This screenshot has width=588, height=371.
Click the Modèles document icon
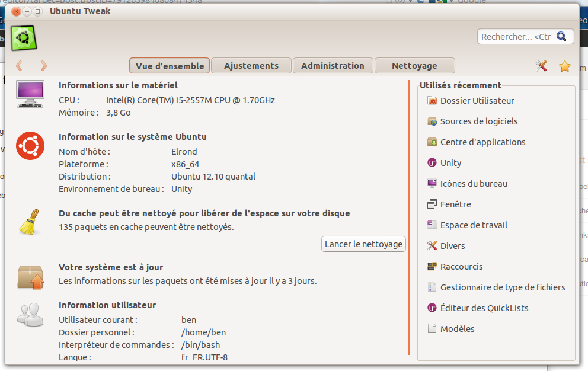432,328
